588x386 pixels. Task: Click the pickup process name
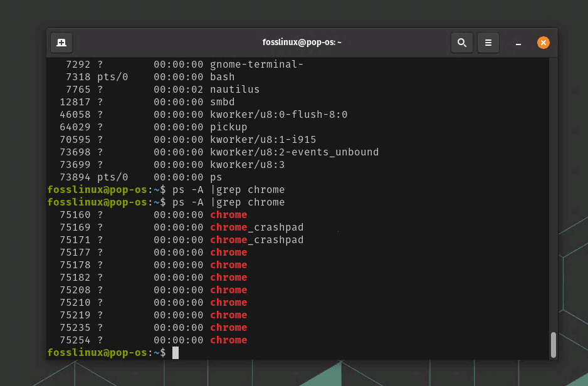click(x=228, y=127)
